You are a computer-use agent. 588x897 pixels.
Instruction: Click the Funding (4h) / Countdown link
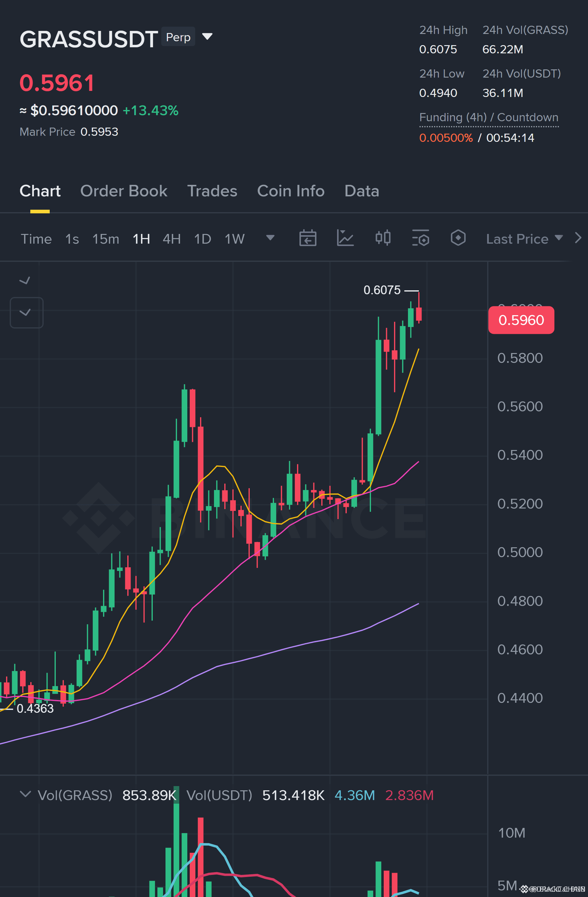pyautogui.click(x=489, y=118)
